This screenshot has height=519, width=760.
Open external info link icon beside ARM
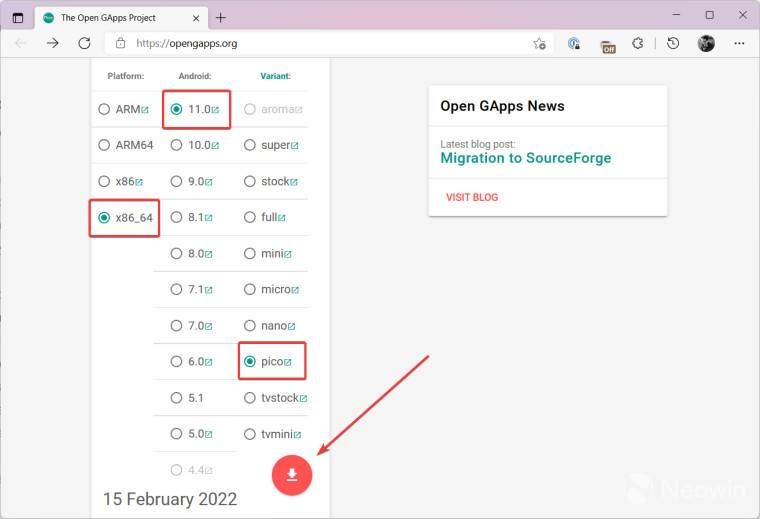pos(144,110)
